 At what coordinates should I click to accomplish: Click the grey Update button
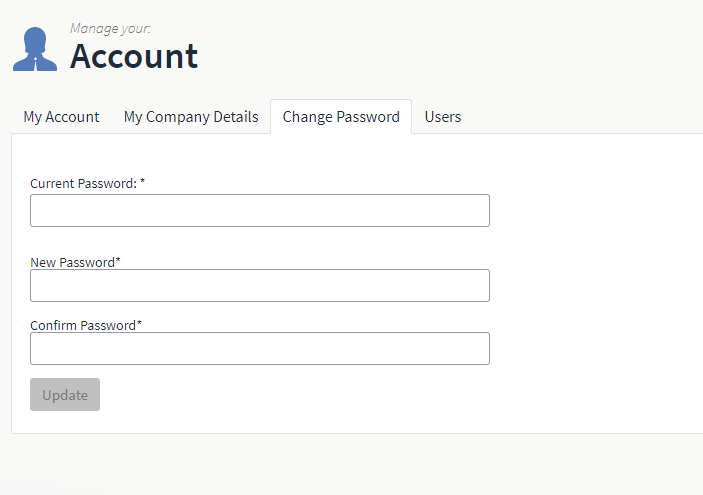[x=65, y=395]
